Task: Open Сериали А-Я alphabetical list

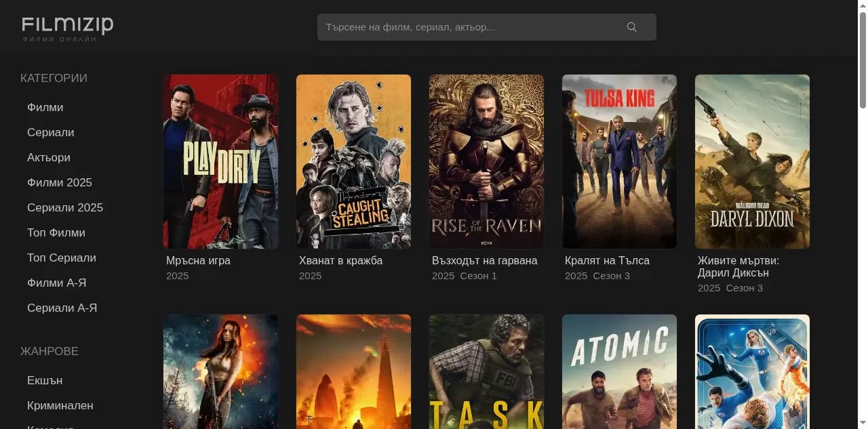Action: [62, 308]
